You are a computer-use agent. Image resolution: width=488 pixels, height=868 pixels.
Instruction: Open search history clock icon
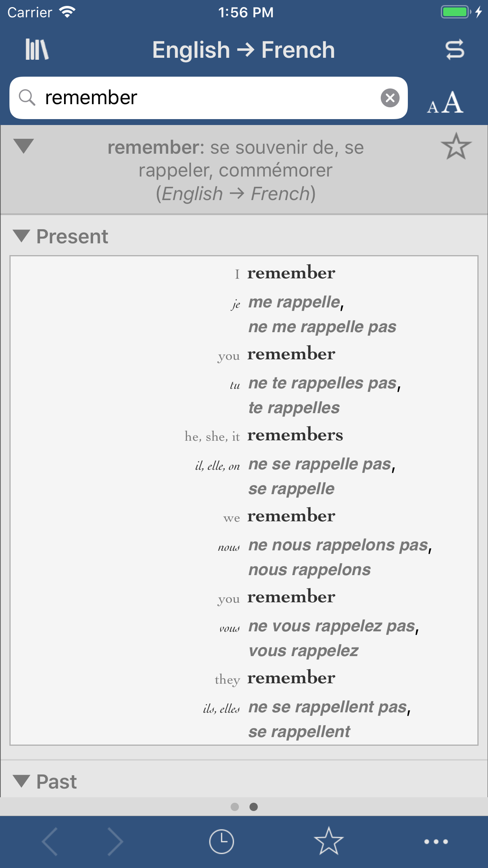[221, 841]
